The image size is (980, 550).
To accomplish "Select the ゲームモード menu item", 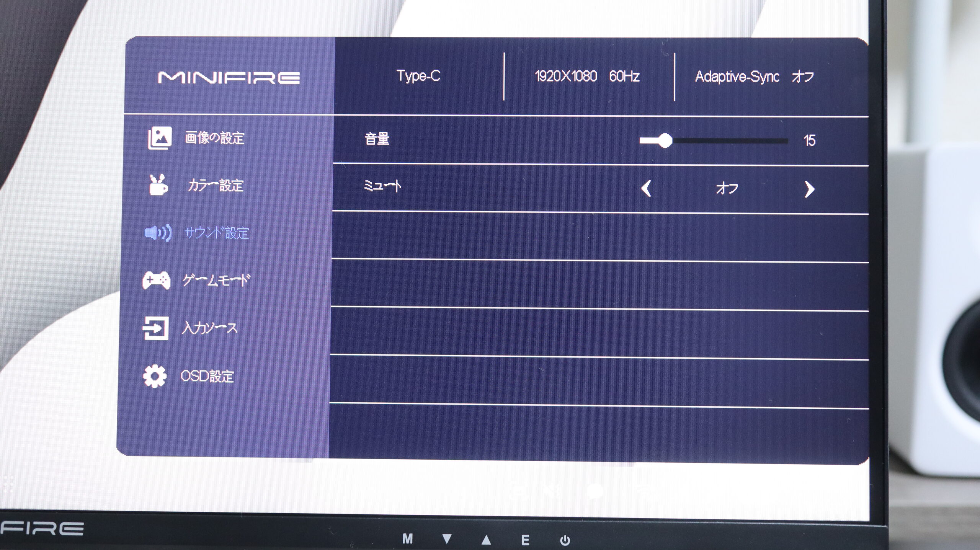I will pos(216,281).
